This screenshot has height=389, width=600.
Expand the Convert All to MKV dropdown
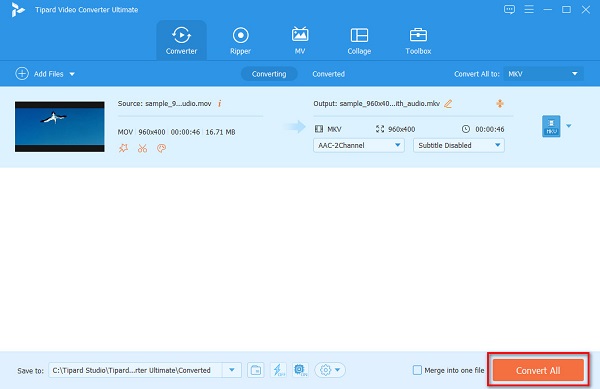543,74
